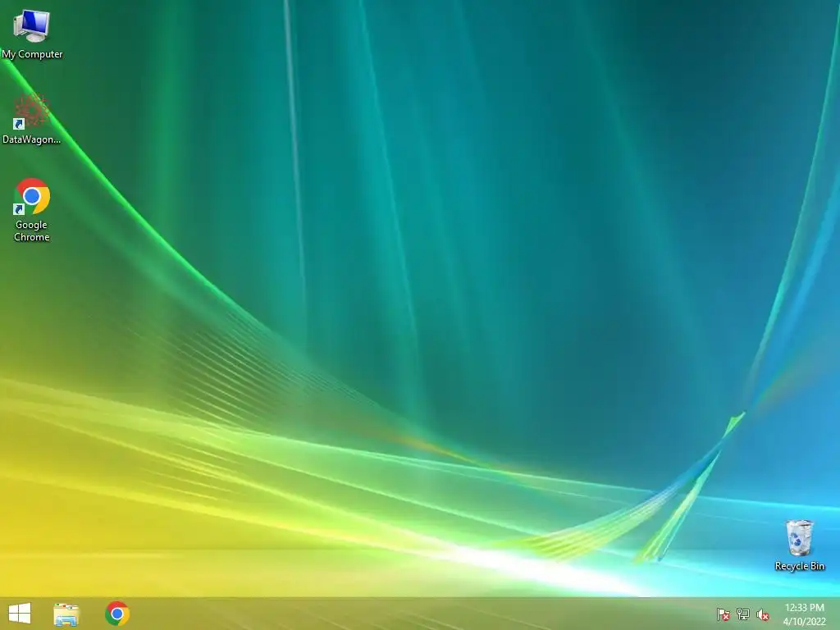
Task: Launch Chrome from the taskbar
Action: click(x=117, y=614)
